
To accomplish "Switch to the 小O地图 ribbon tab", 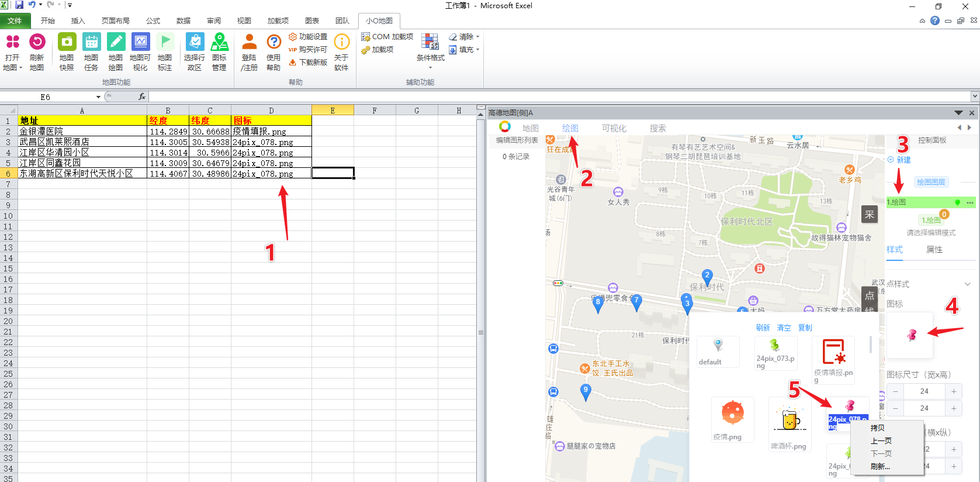I will point(379,20).
